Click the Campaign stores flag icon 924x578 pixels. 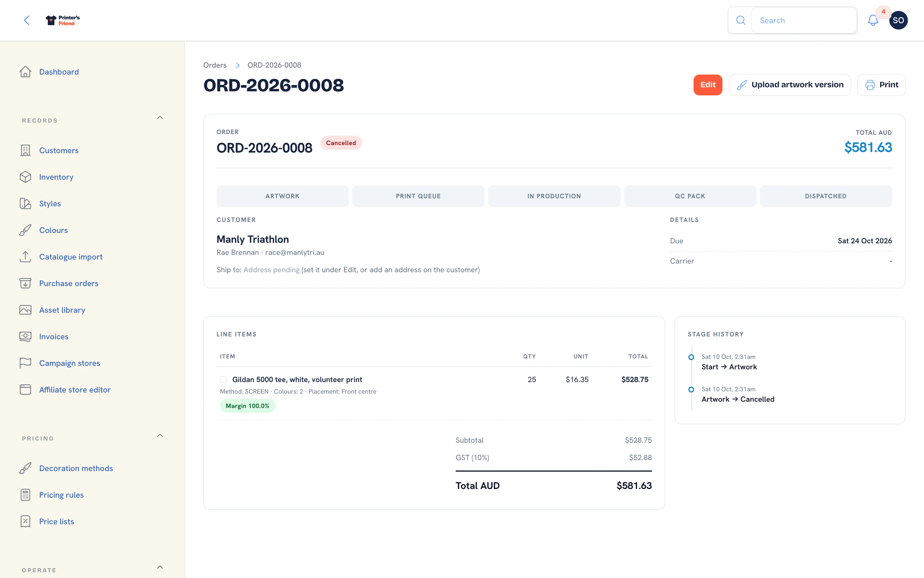pyautogui.click(x=25, y=363)
